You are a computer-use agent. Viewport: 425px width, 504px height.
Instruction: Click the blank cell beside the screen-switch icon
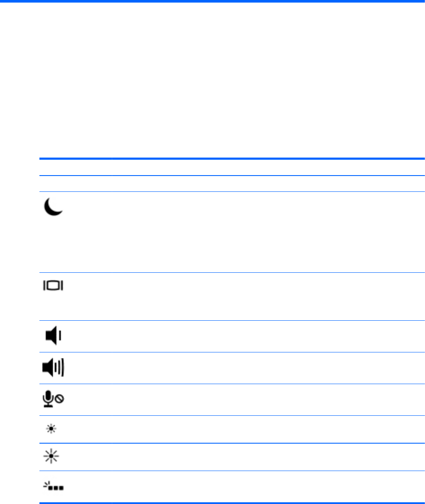[x=266, y=296]
